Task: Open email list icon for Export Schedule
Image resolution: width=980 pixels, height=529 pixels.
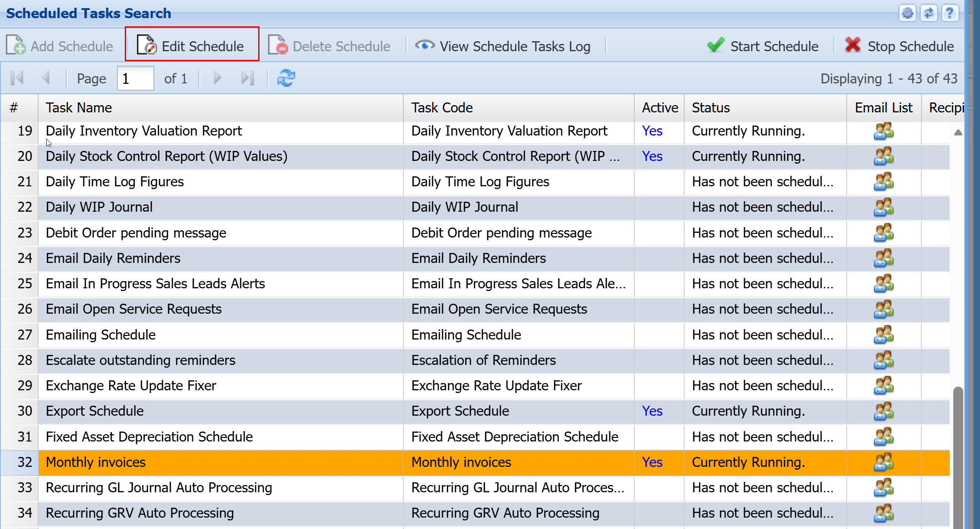Action: 883,411
